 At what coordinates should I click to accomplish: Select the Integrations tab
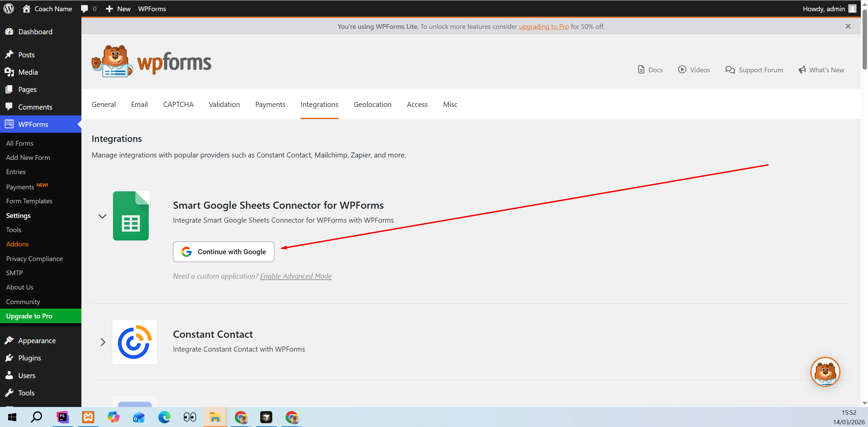[320, 104]
